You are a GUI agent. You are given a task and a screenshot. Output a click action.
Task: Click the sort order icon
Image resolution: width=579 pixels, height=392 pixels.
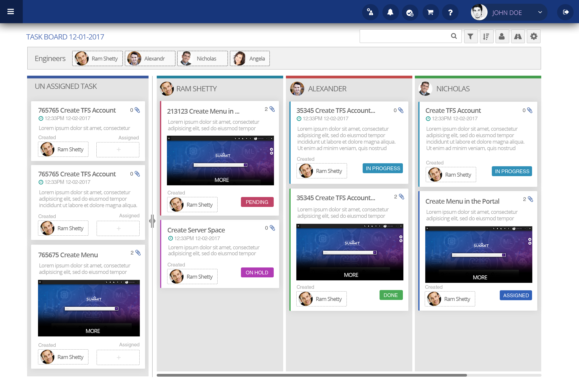tap(486, 36)
